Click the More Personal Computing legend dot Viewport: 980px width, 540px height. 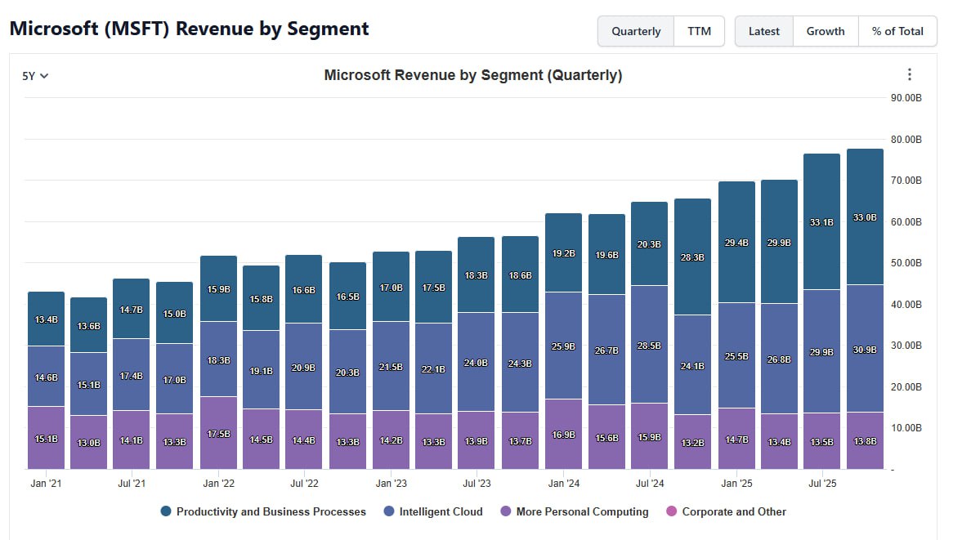506,511
